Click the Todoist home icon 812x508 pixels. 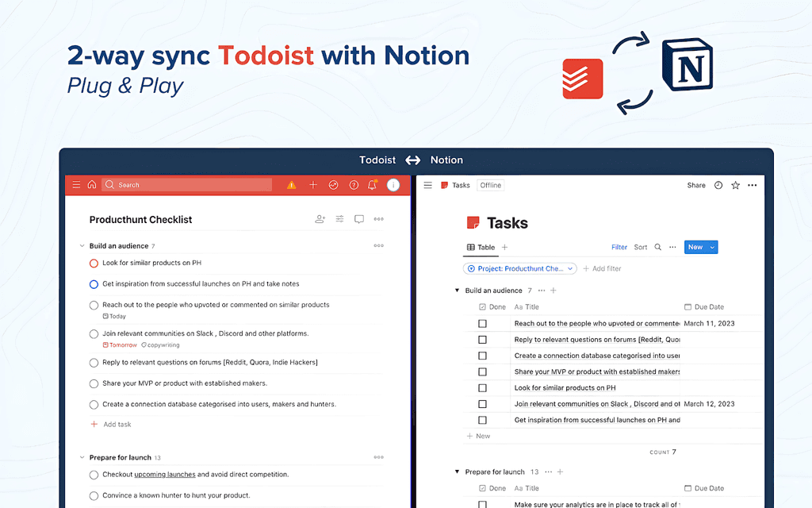90,184
